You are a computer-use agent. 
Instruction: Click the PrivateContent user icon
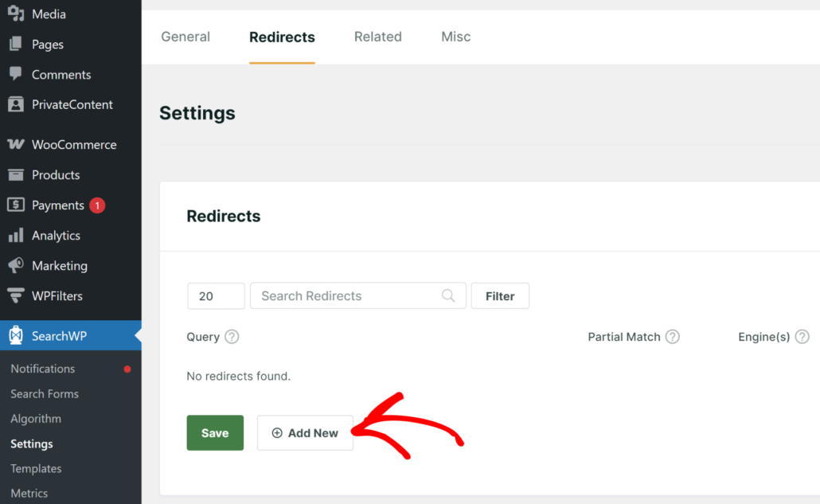tap(16, 104)
